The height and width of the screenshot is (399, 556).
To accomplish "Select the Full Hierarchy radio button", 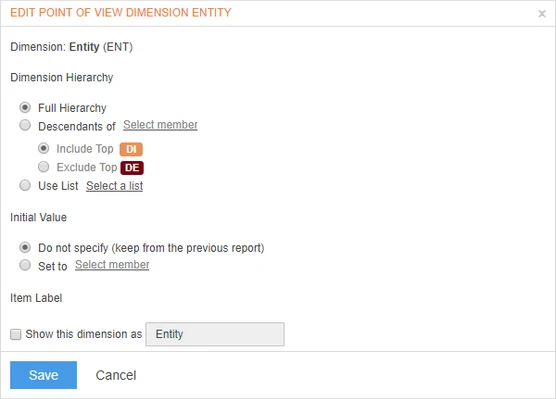I will pos(25,107).
